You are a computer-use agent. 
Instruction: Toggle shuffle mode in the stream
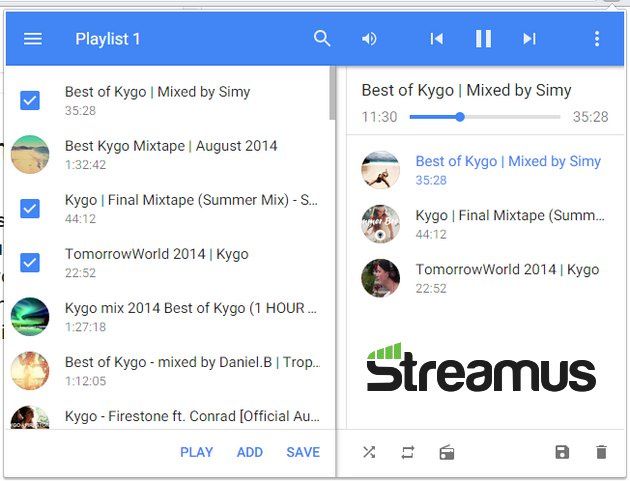(369, 452)
